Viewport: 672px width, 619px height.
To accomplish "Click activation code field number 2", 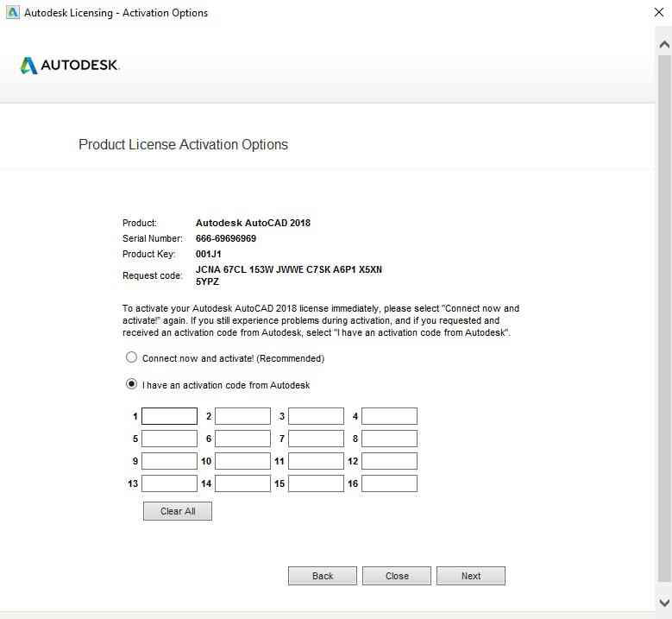I will (242, 416).
